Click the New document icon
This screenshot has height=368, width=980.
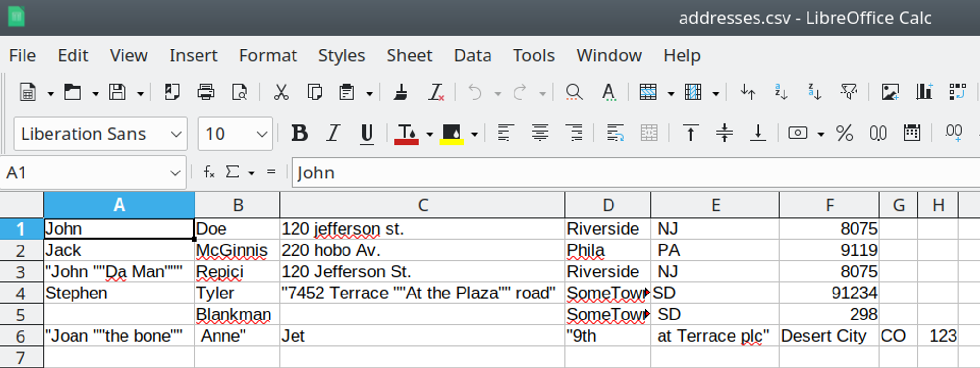point(27,92)
